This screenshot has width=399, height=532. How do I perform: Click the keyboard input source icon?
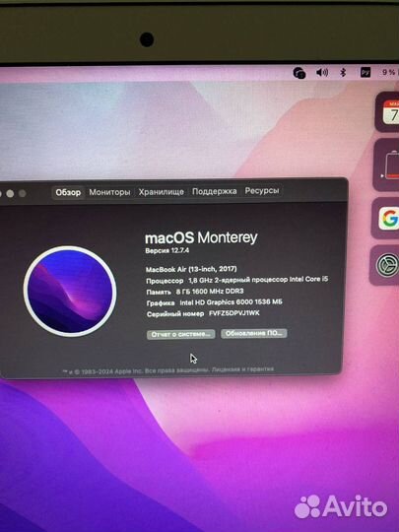pyautogui.click(x=366, y=72)
